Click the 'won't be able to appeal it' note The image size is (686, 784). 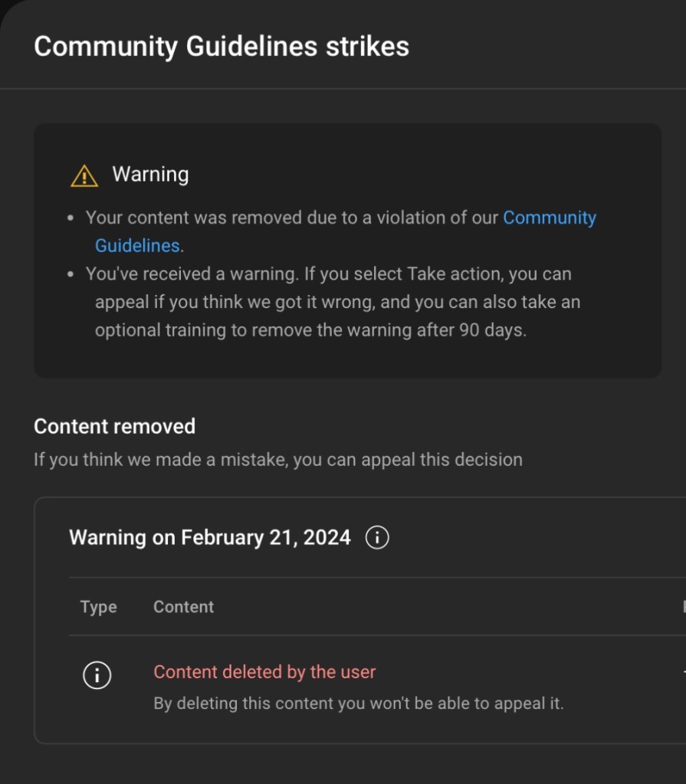(358, 703)
